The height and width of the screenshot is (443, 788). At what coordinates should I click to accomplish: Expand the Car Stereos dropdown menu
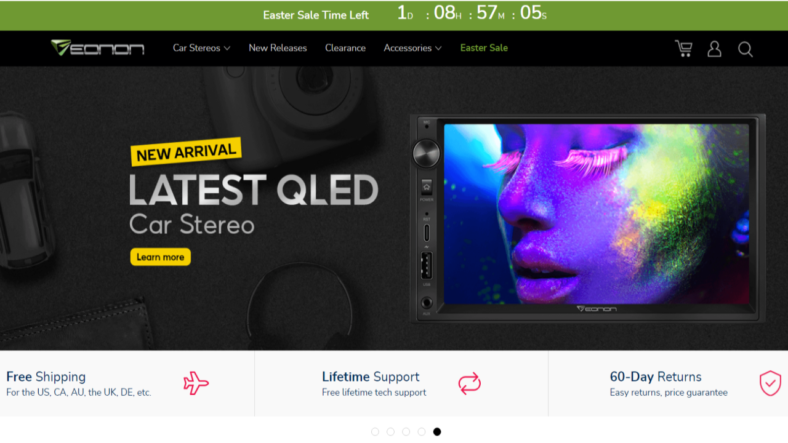tap(202, 48)
